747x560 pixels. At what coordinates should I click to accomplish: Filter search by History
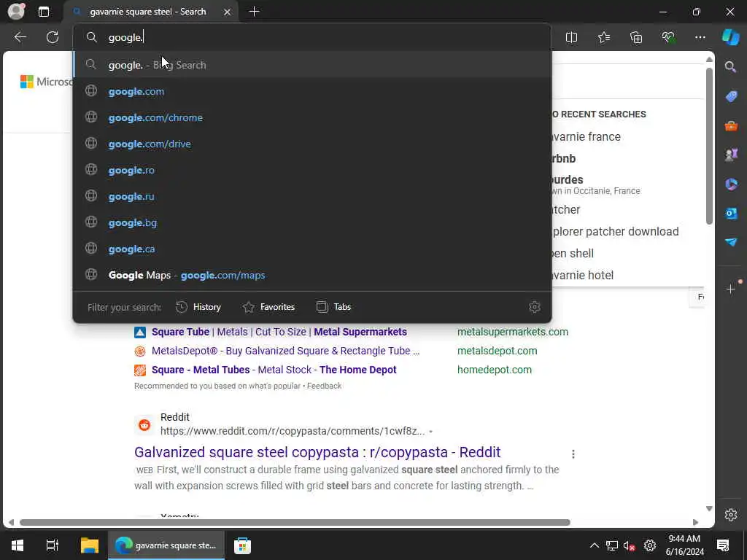198,307
